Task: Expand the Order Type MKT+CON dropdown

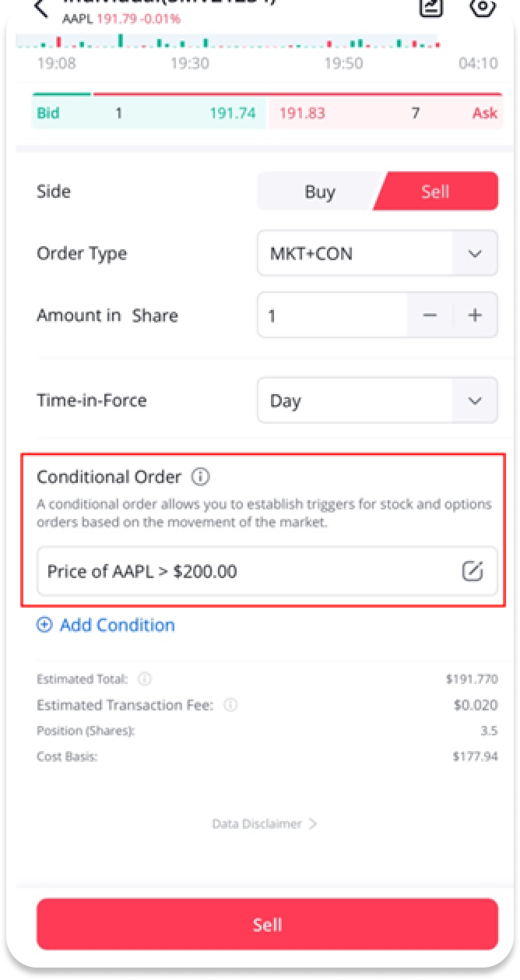Action: pyautogui.click(x=475, y=254)
